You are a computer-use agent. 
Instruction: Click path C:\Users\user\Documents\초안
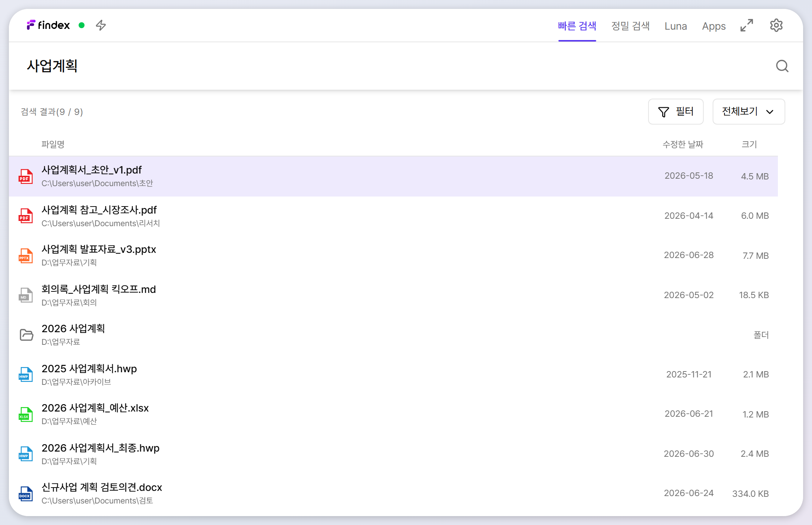coord(97,183)
